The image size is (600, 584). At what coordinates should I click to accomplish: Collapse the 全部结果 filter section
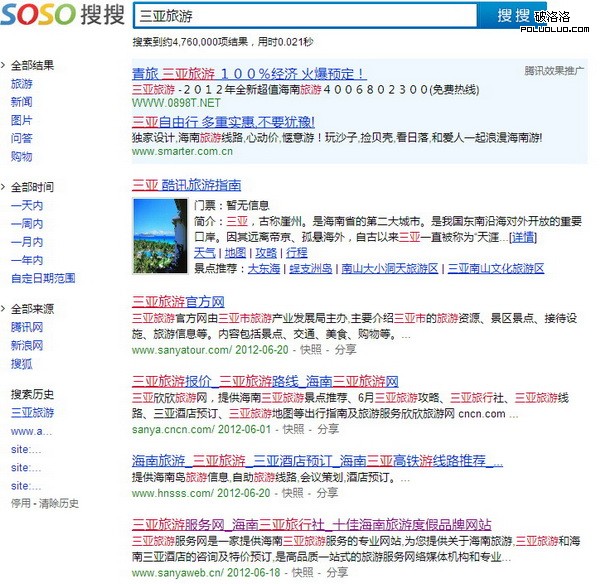pos(4,66)
